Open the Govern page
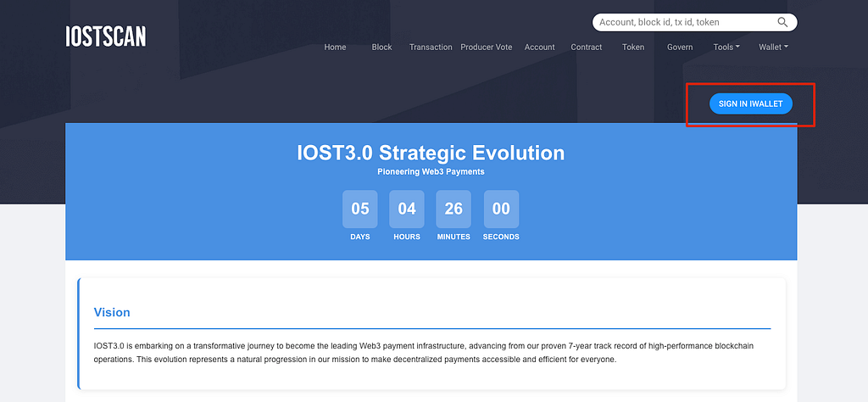The height and width of the screenshot is (402, 868). [680, 47]
